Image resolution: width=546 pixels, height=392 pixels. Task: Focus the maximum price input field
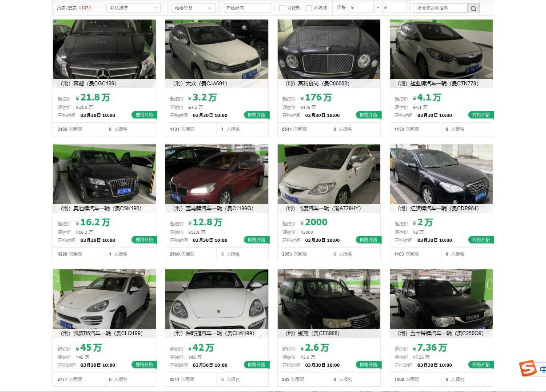click(x=395, y=8)
